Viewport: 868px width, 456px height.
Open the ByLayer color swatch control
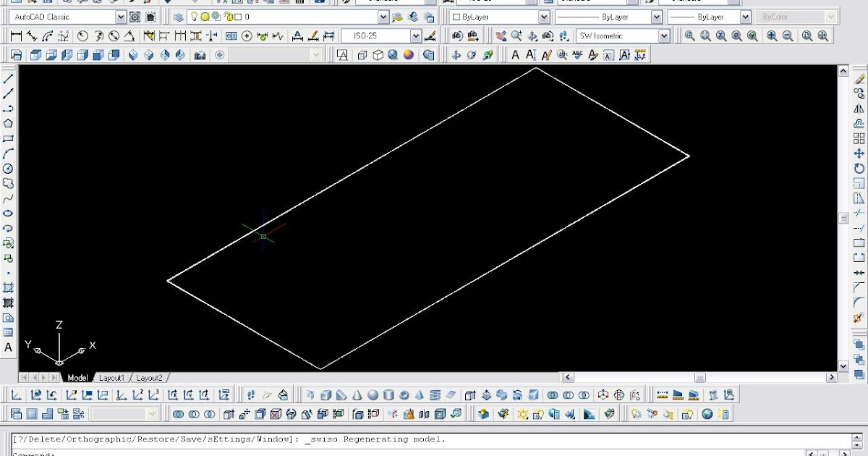tap(499, 16)
